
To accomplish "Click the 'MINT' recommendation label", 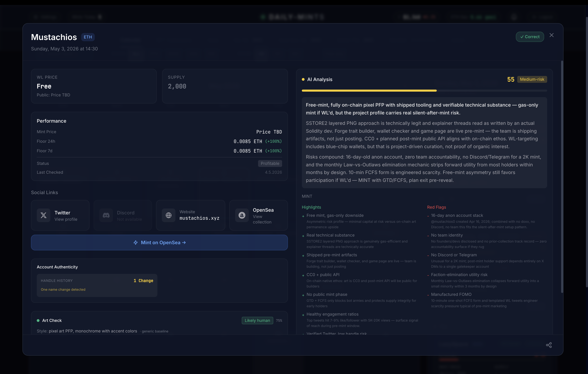I will click(x=307, y=196).
